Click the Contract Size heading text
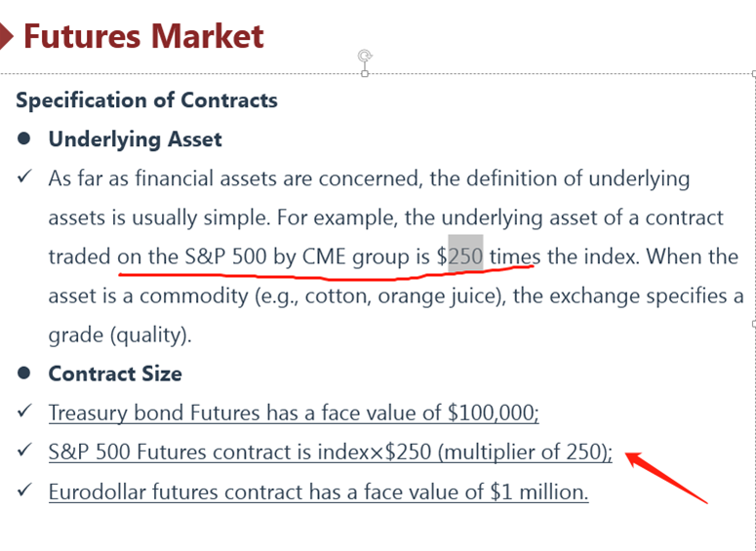The width and height of the screenshot is (756, 551). pyautogui.click(x=115, y=374)
